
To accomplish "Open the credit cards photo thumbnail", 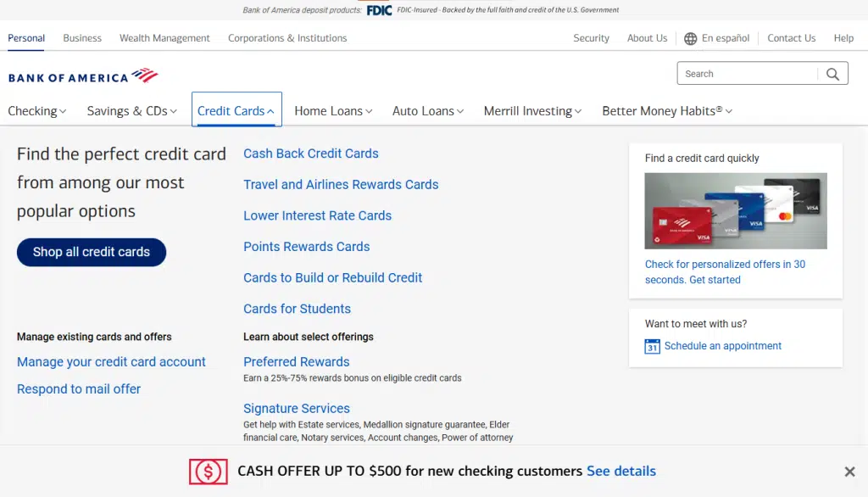I will click(736, 210).
